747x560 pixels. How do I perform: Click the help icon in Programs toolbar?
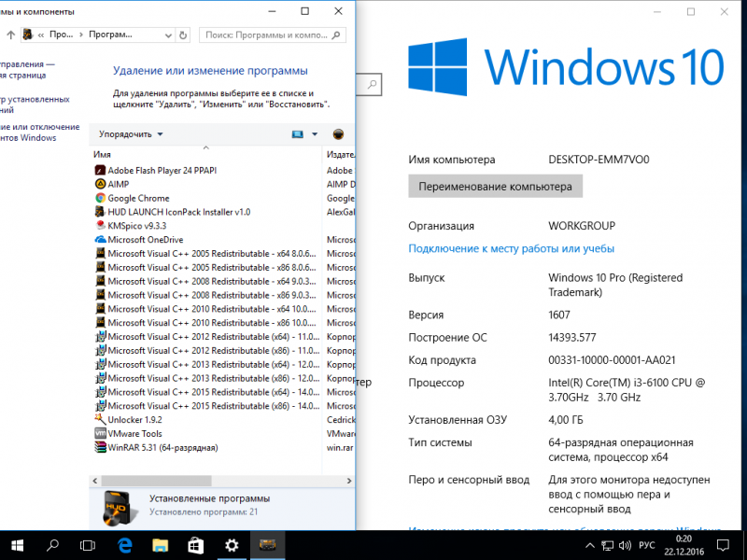338,134
